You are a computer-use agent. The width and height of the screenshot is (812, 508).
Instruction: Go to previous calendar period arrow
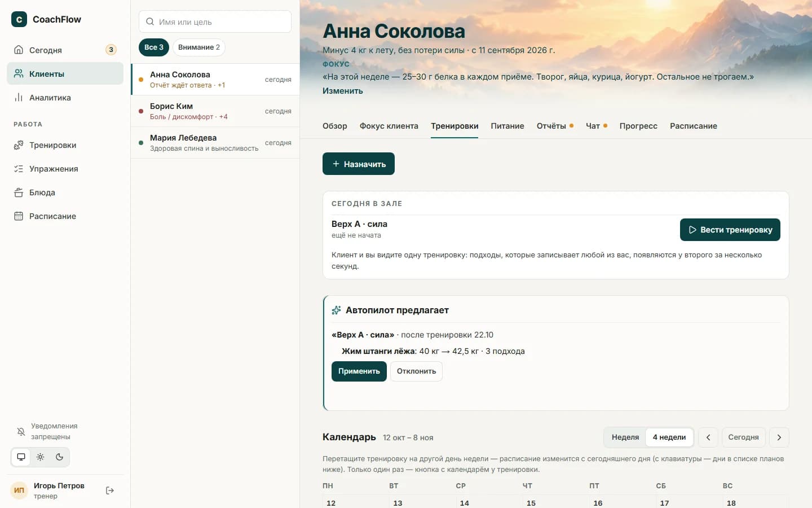708,437
